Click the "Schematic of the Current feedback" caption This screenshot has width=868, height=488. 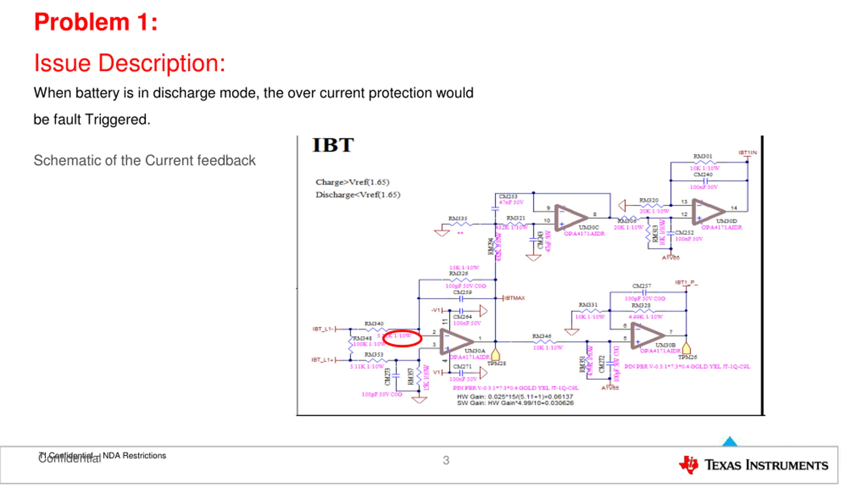[x=144, y=160]
